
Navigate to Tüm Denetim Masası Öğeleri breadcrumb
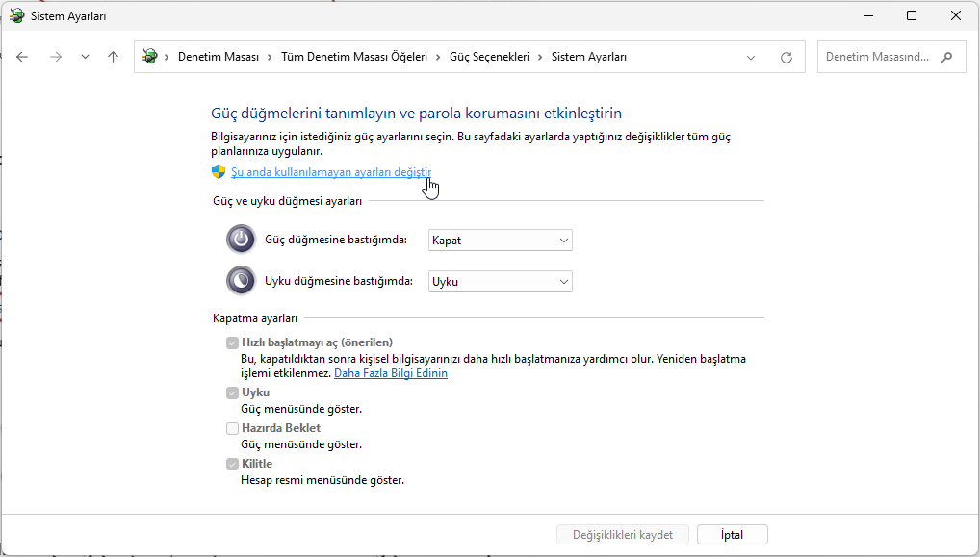point(353,57)
